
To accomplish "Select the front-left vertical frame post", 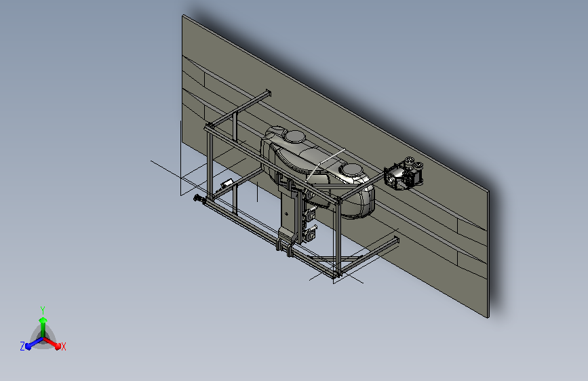I will click(210, 163).
